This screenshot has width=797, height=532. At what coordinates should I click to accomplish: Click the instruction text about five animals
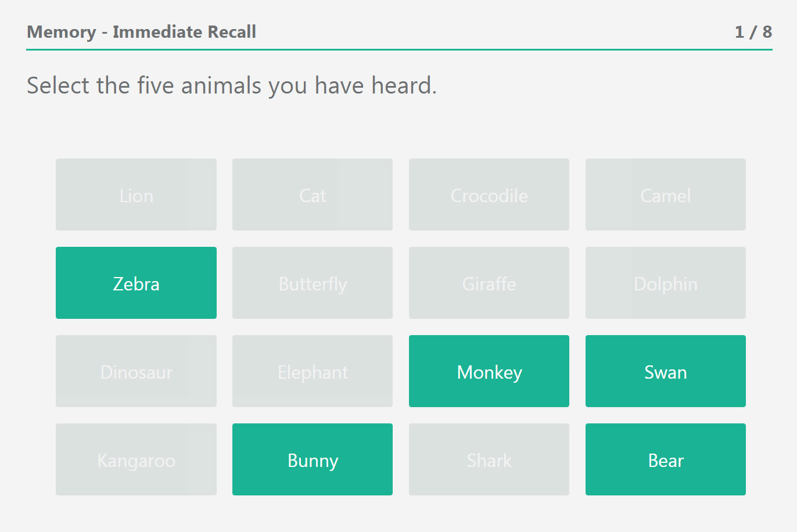click(x=231, y=86)
